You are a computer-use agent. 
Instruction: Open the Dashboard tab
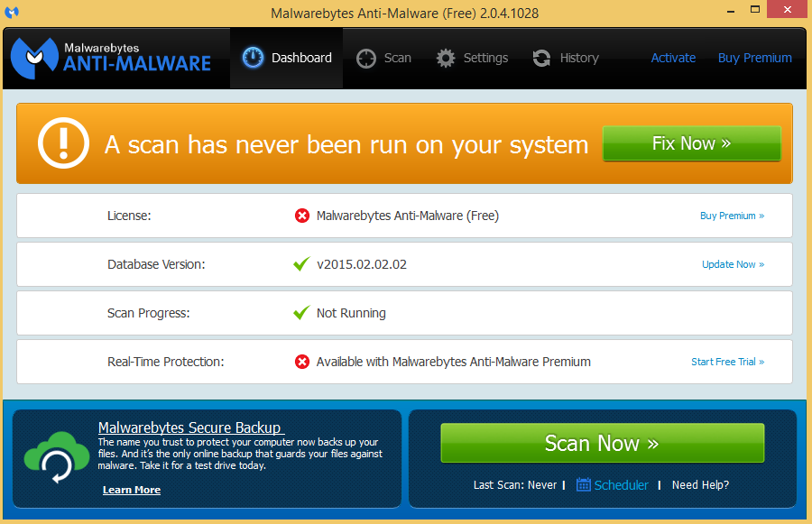pyautogui.click(x=286, y=58)
